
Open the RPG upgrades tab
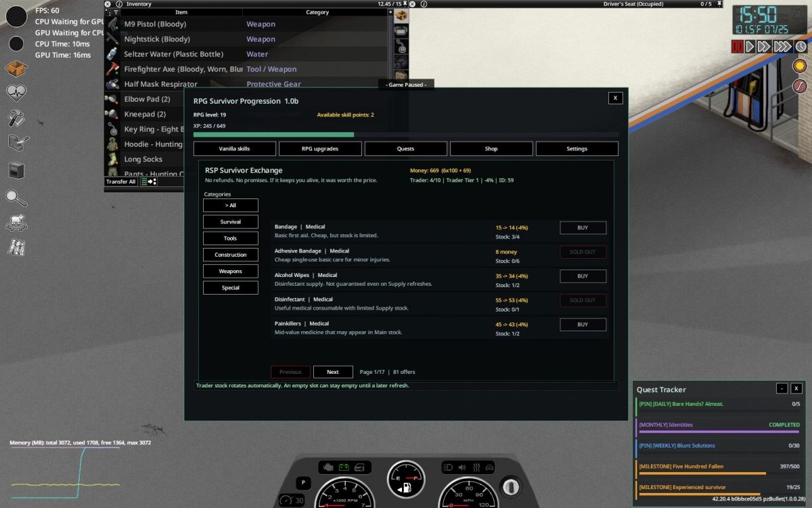320,148
